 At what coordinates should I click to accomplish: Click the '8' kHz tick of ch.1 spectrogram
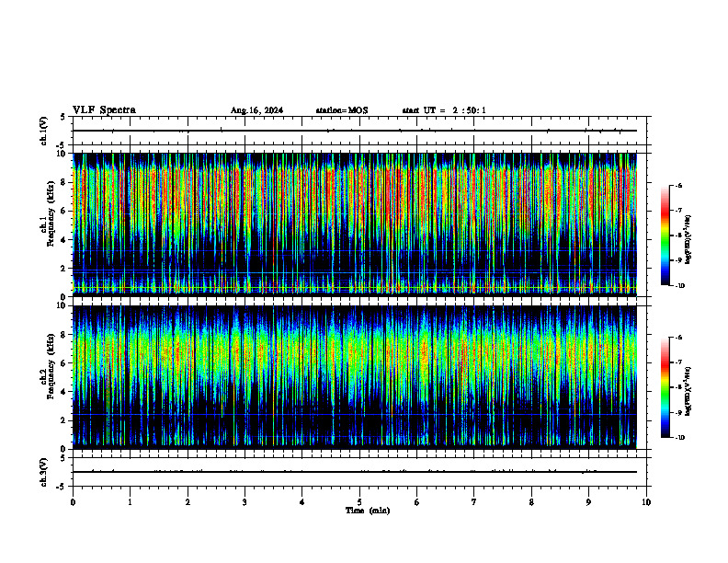pyautogui.click(x=64, y=182)
